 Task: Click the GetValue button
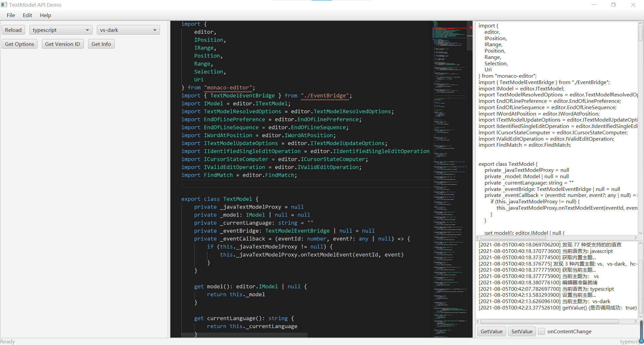tap(491, 332)
